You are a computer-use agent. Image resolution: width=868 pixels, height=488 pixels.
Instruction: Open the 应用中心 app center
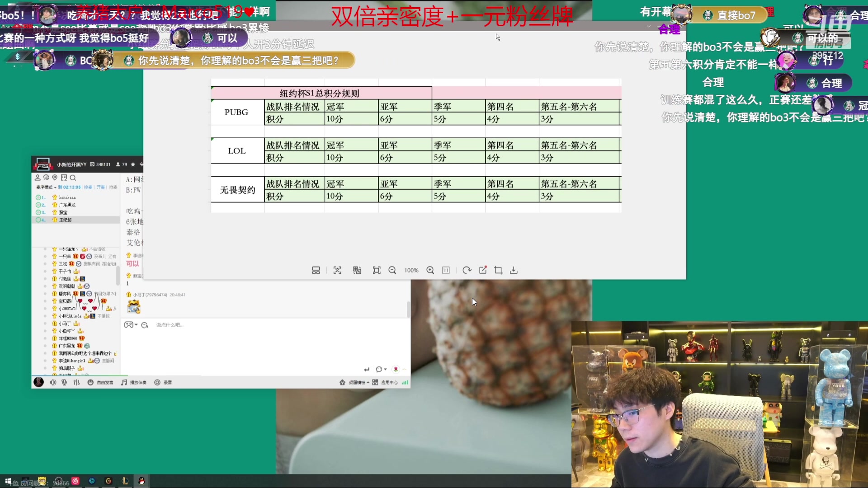[x=390, y=382]
